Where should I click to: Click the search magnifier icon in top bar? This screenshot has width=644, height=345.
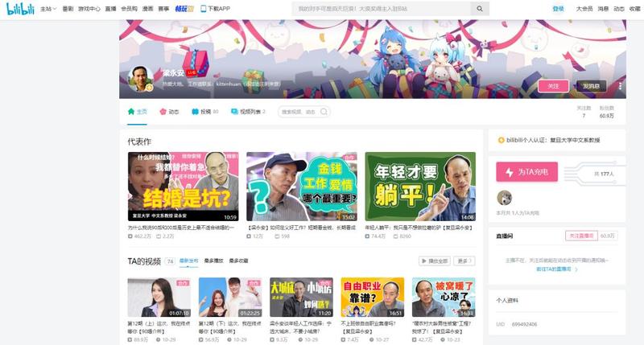click(x=479, y=9)
